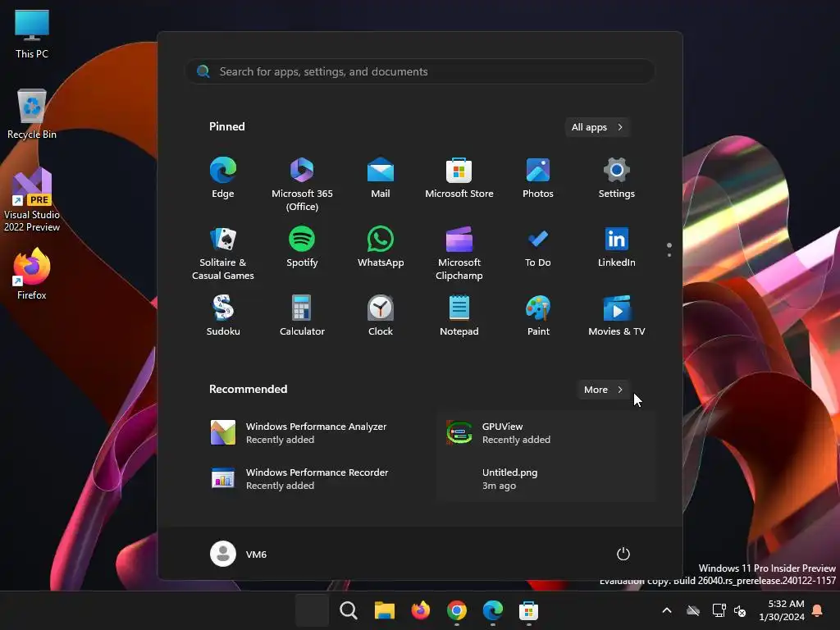Image resolution: width=840 pixels, height=630 pixels.
Task: Expand the All apps list
Action: (x=597, y=127)
